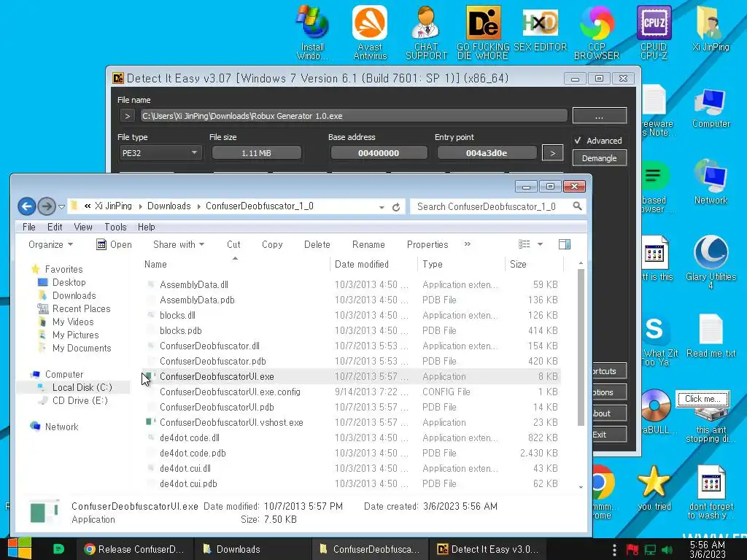Viewport: 747px width, 560px height.
Task: Open recent pages dropdown next to Forward
Action: tap(61, 206)
